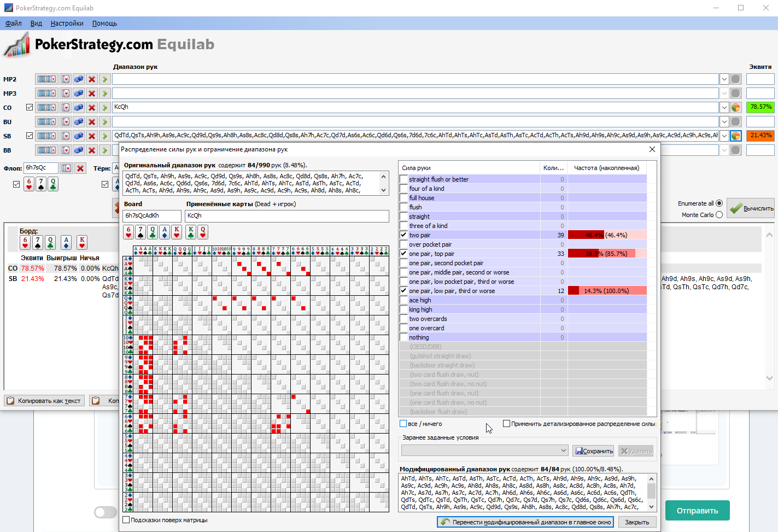
Task: Click Отправить in the background window
Action: click(x=698, y=511)
